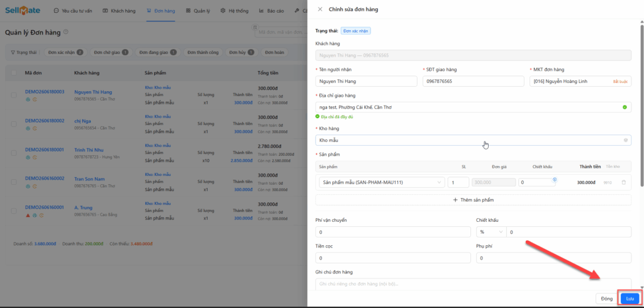Click the Thêm sản phẩm button
The height and width of the screenshot is (308, 644).
point(473,200)
